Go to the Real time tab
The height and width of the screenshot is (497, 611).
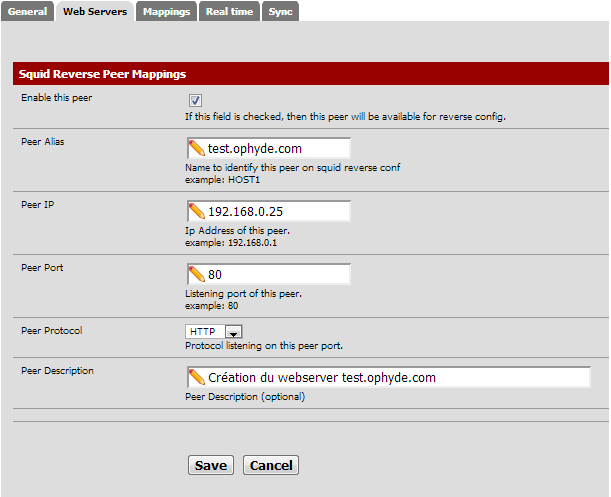pos(230,11)
